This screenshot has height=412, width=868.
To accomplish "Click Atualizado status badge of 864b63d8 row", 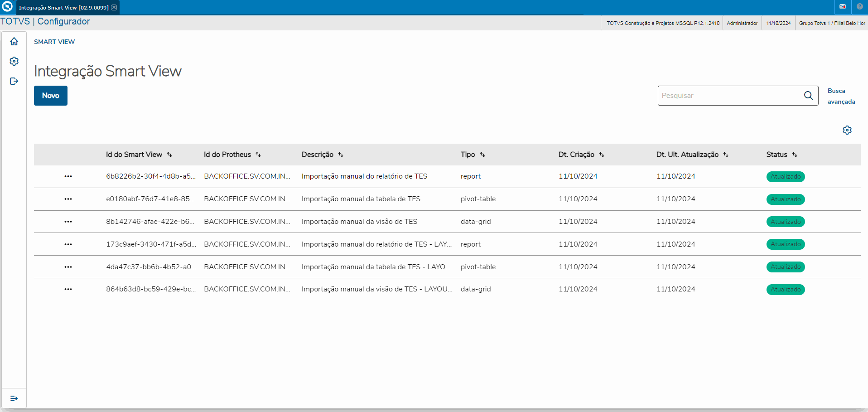I will [786, 290].
